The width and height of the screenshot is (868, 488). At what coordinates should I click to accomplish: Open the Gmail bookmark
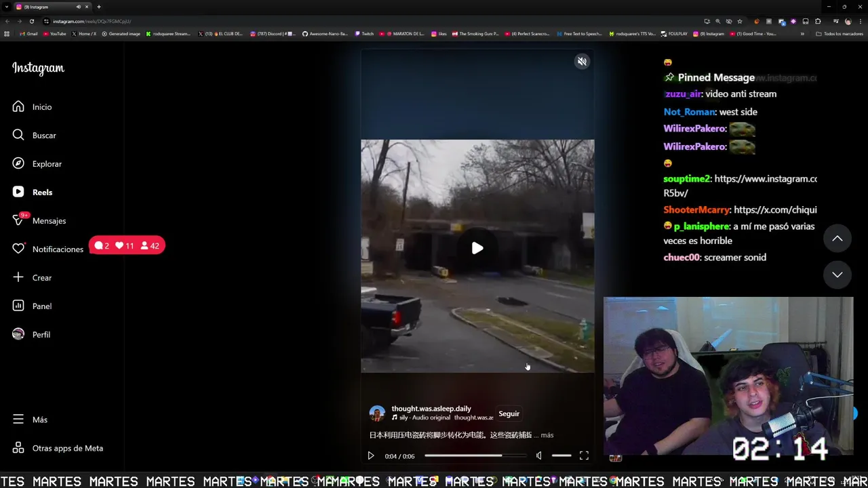[28, 33]
